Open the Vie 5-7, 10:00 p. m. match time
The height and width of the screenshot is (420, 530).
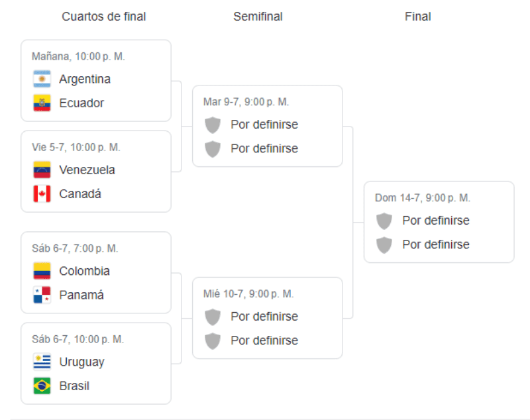click(x=76, y=147)
